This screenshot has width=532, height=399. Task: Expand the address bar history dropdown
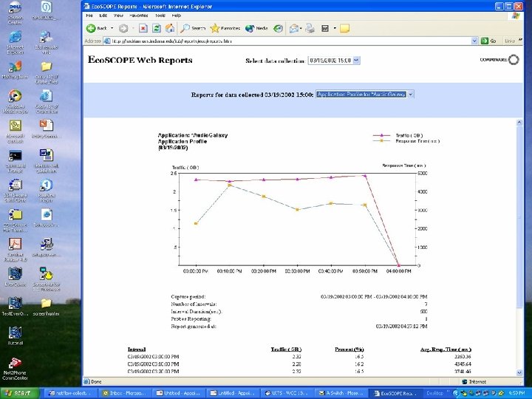point(474,41)
